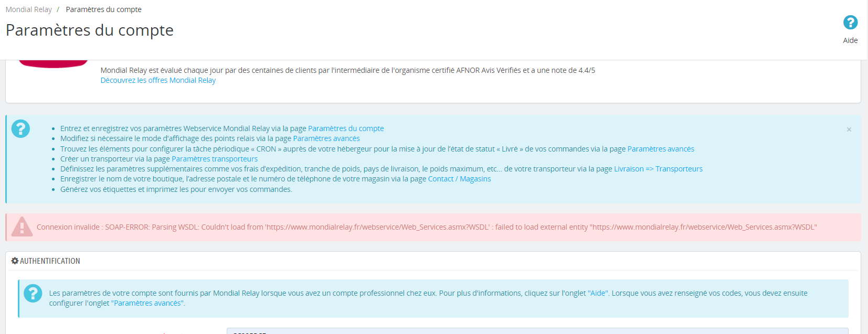The width and height of the screenshot is (868, 334).
Task: Open Paramètres avancés link for points relais display
Action: [326, 138]
